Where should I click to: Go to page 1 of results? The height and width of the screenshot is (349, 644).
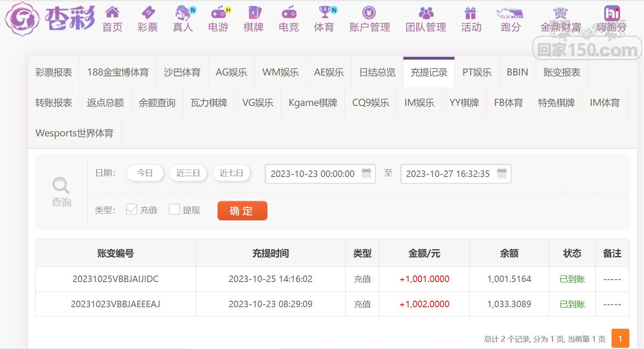coord(620,338)
